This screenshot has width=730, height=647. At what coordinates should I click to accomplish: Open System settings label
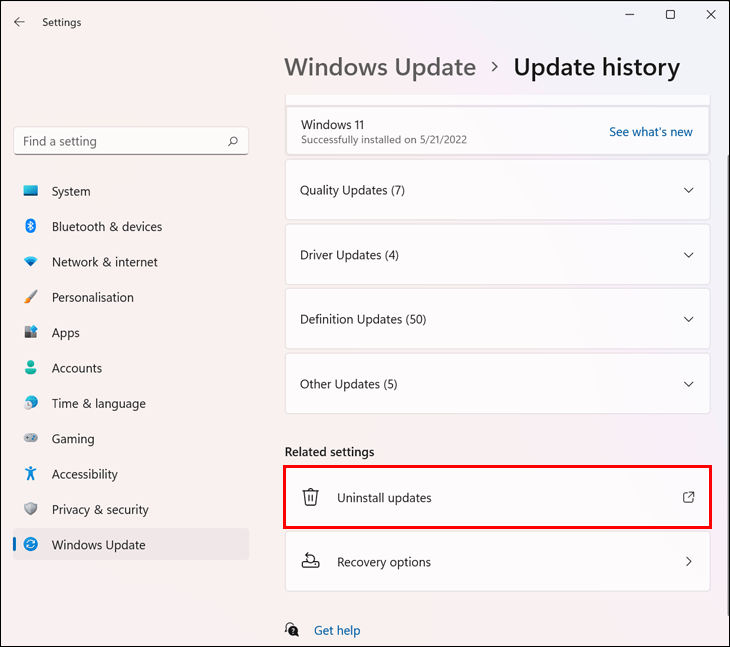coord(71,191)
